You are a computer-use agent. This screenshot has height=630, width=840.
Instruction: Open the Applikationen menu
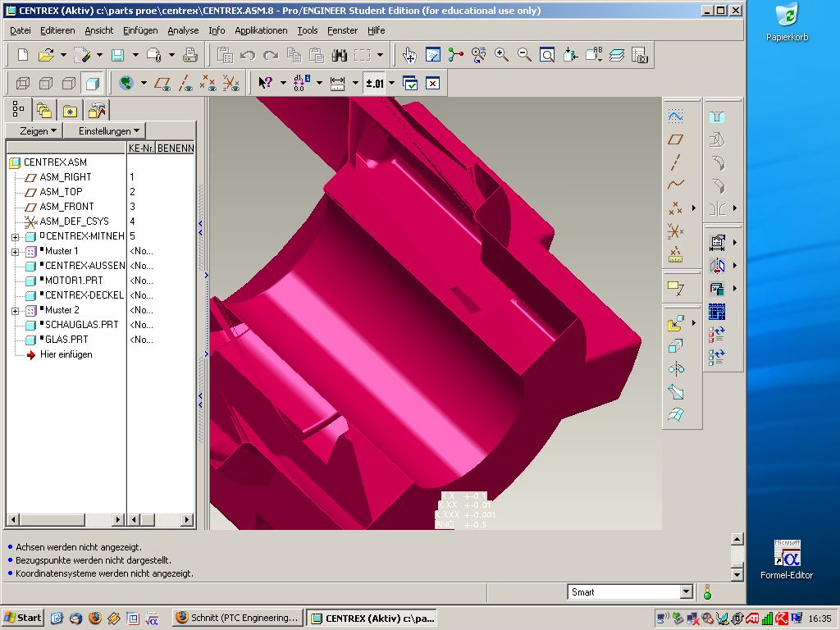(x=261, y=30)
